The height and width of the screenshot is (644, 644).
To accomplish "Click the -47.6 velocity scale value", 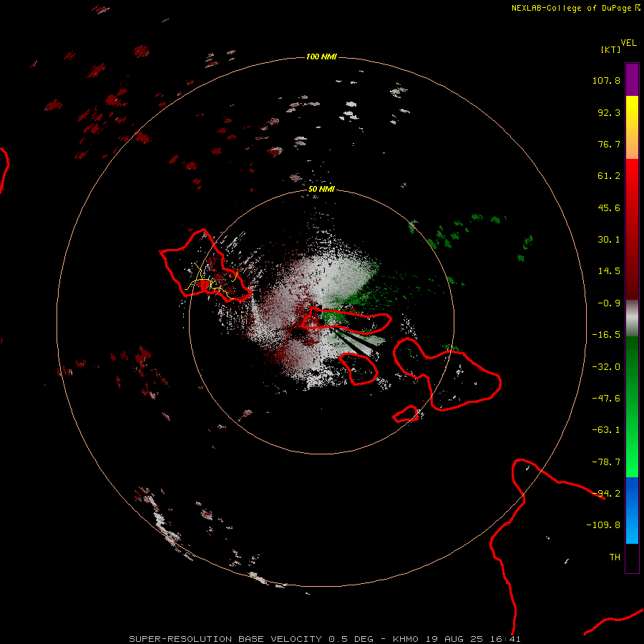I will pos(606,399).
